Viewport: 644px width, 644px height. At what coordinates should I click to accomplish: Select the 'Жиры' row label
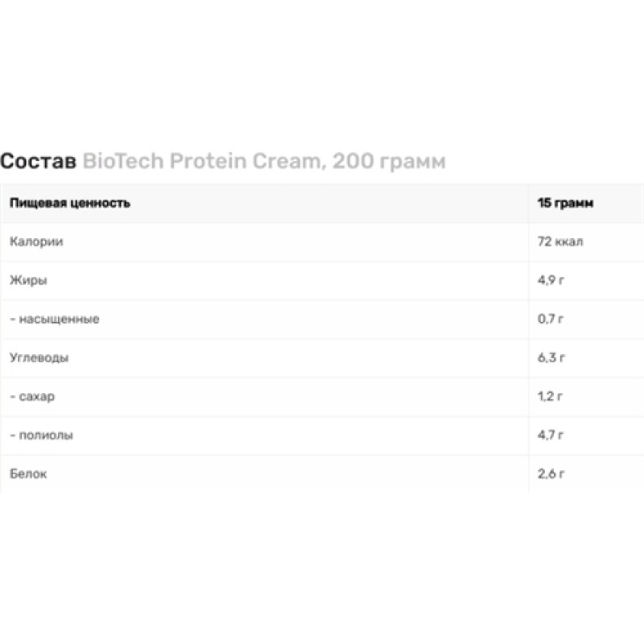pyautogui.click(x=28, y=280)
